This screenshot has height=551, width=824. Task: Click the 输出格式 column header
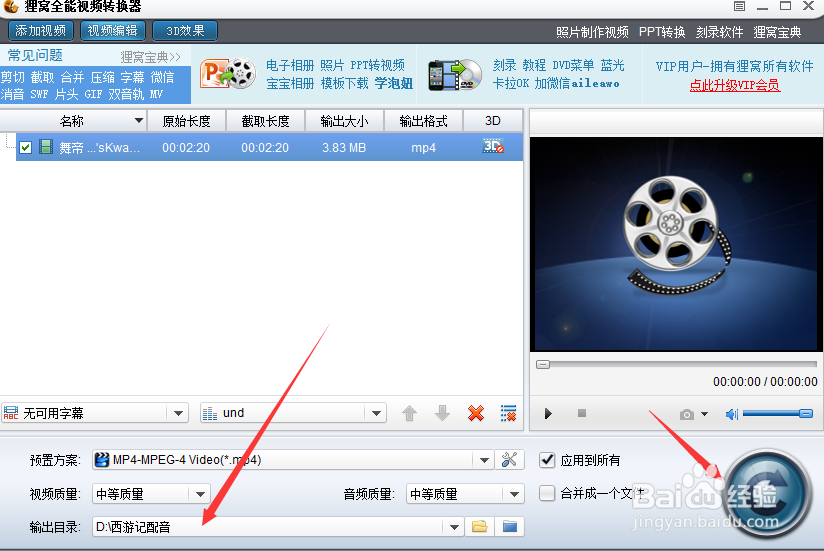[424, 121]
